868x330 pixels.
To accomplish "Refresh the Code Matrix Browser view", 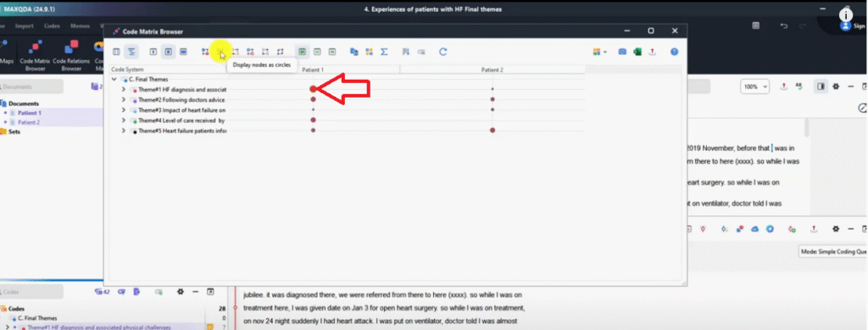I will point(442,52).
